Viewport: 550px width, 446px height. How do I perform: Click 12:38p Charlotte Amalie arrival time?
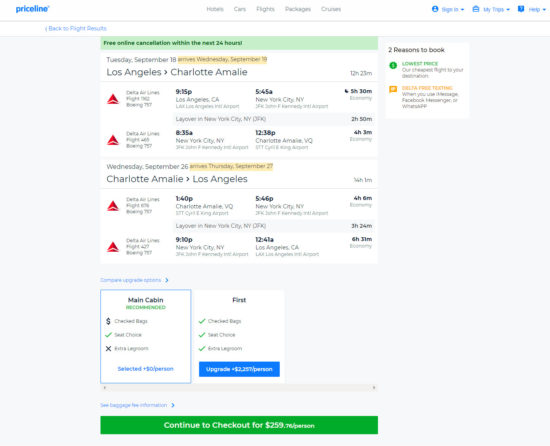[266, 133]
